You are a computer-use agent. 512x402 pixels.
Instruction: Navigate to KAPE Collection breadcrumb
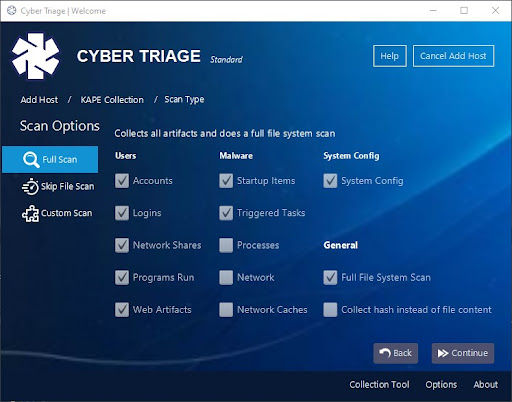pos(112,100)
